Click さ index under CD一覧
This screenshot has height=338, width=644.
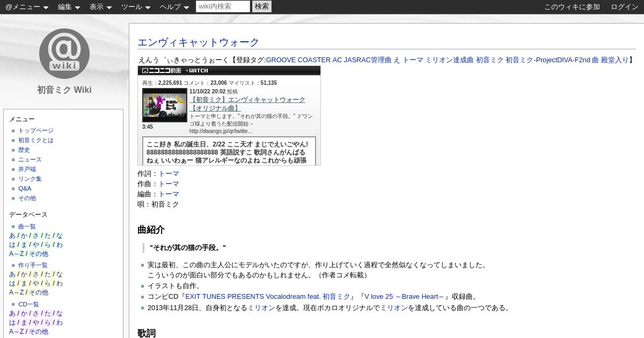click(x=36, y=313)
